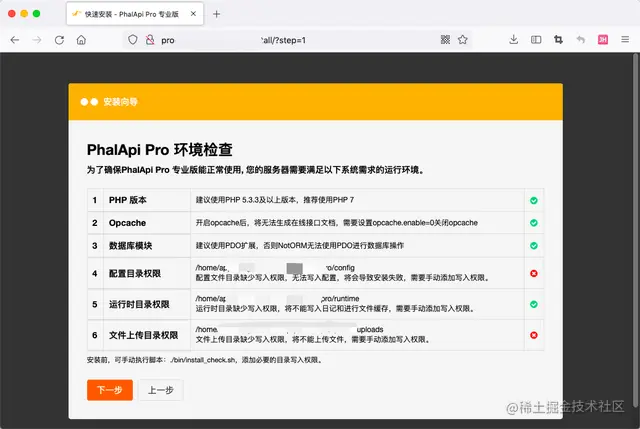This screenshot has height=429, width=640.
Task: Click the Opcache row label
Action: point(127,223)
